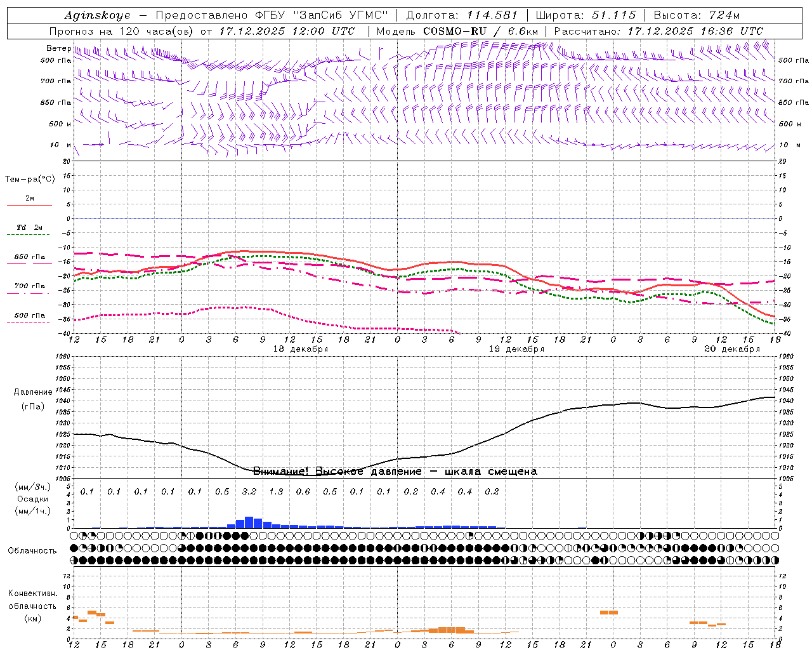
Task: Click 'Внимание! Высокое давление' warning text
Action: (337, 471)
